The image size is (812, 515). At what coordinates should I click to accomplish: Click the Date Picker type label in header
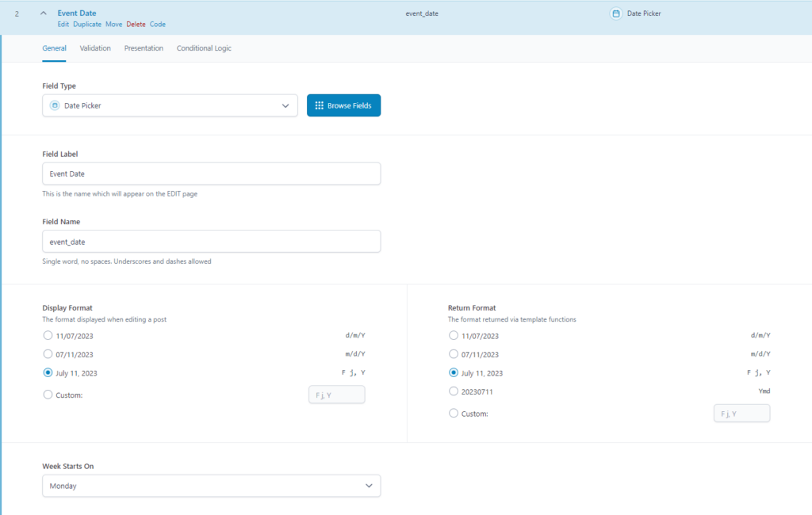pos(644,13)
